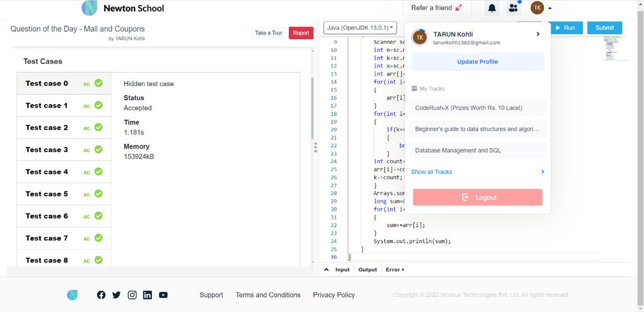
Task: Open the notifications bell icon
Action: point(491,7)
